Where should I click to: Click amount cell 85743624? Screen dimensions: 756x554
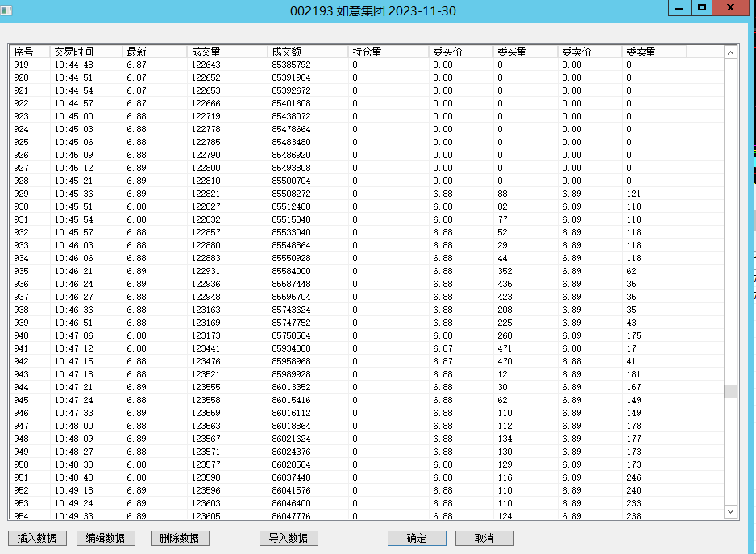click(291, 310)
